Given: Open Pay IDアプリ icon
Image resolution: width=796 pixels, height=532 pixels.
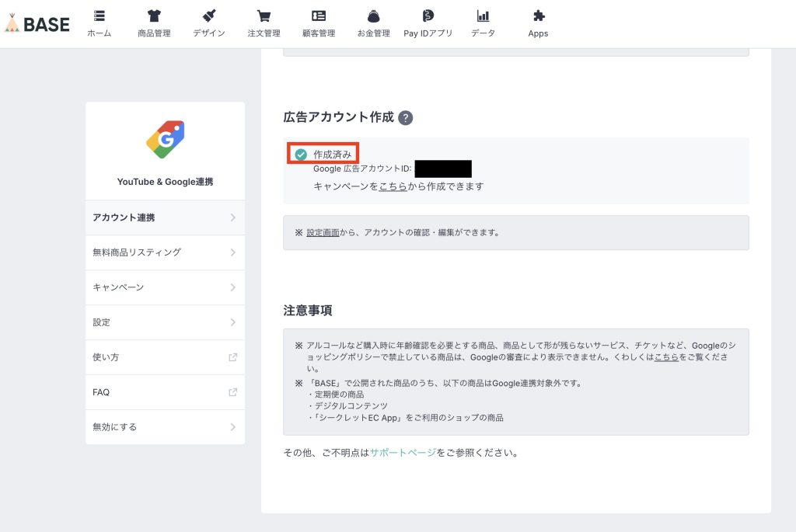Looking at the screenshot, I should [x=428, y=16].
